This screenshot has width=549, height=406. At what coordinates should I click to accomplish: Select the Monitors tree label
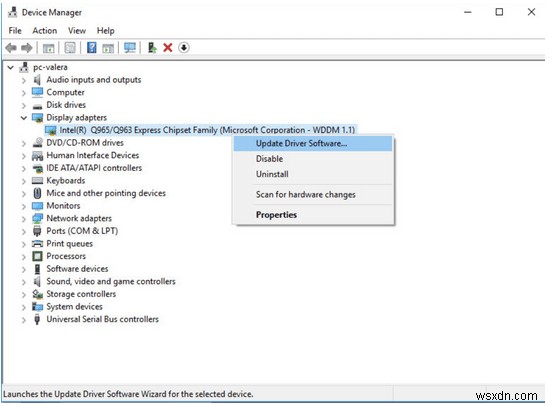63,206
